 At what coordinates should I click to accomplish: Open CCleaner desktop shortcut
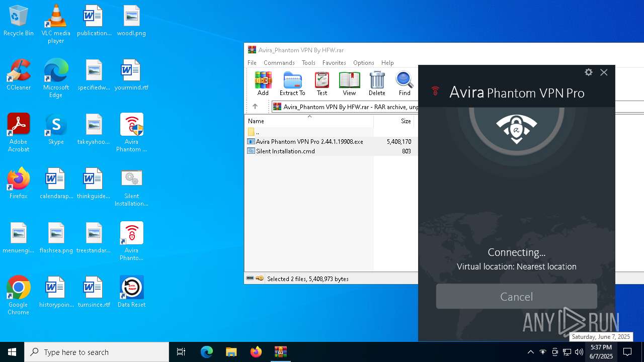[19, 75]
